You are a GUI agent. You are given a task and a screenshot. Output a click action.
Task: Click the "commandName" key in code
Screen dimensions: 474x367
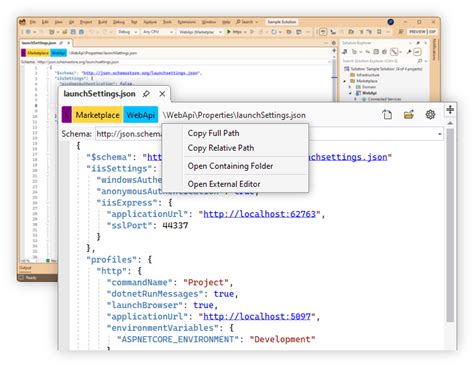[142, 282]
